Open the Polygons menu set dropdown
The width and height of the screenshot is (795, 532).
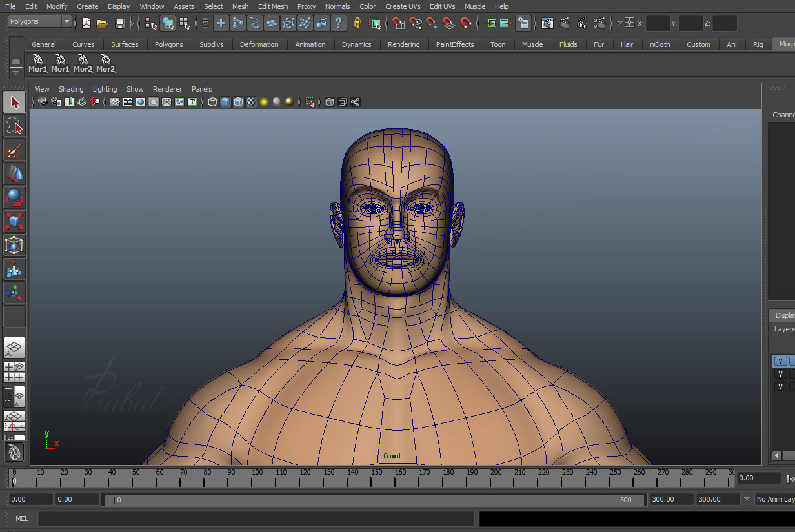click(39, 21)
